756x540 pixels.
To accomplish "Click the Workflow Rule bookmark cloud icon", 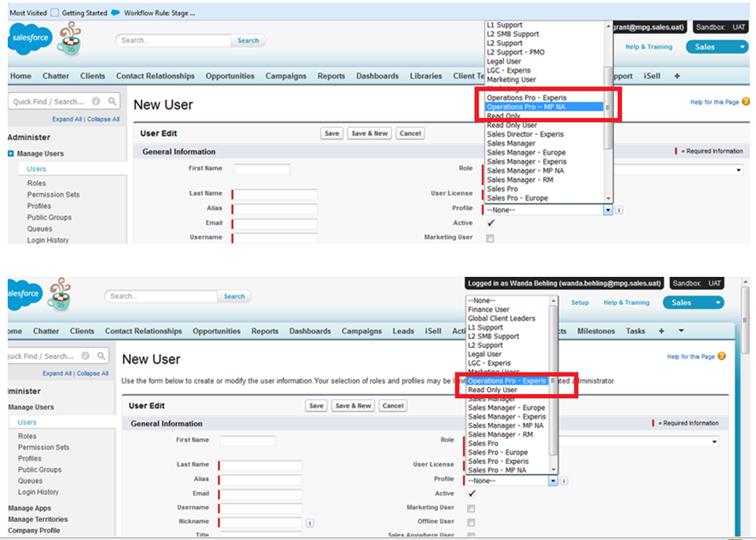I will 115,13.
